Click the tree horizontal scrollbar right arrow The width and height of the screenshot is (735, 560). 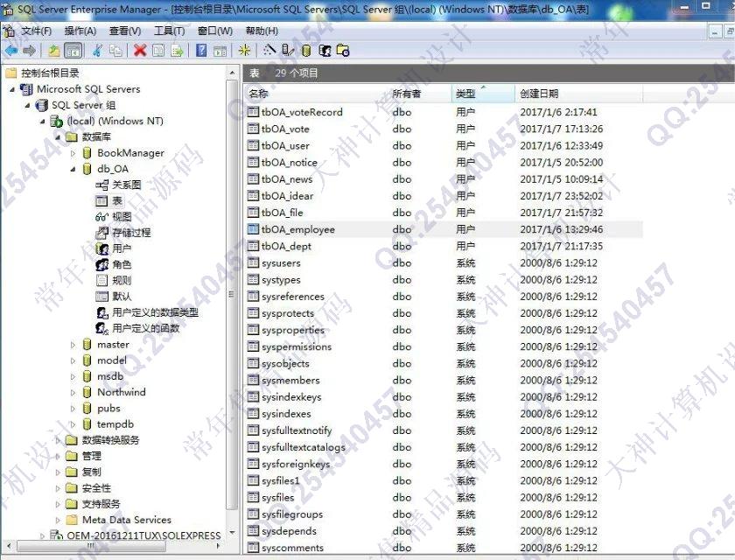219,546
